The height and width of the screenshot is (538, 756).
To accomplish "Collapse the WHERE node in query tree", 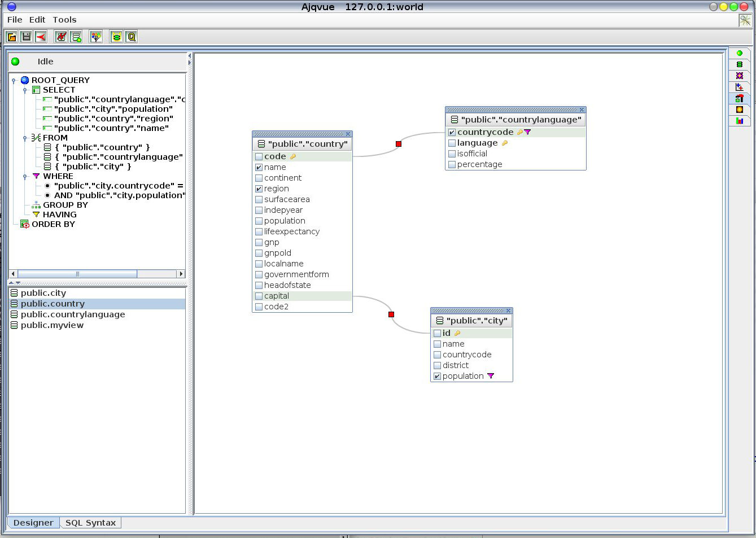I will [25, 177].
